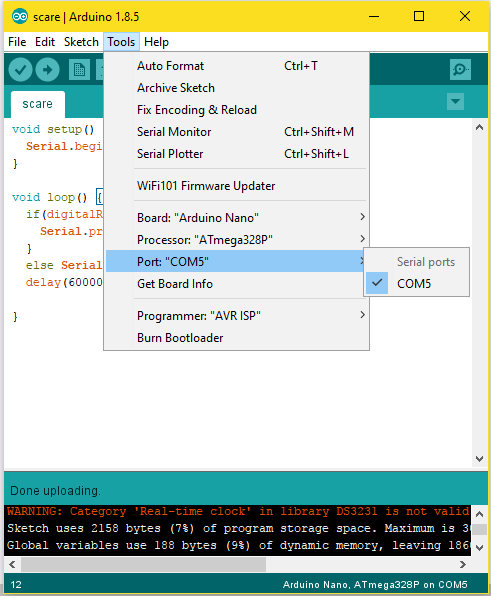
Task: Click the "void setup()" code line
Action: tap(53, 129)
